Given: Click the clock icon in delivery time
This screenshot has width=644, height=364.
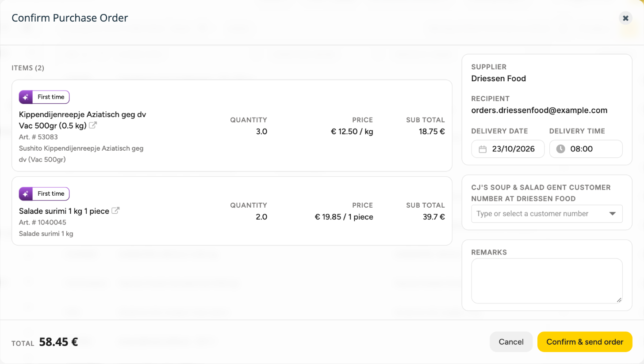Looking at the screenshot, I should point(560,149).
